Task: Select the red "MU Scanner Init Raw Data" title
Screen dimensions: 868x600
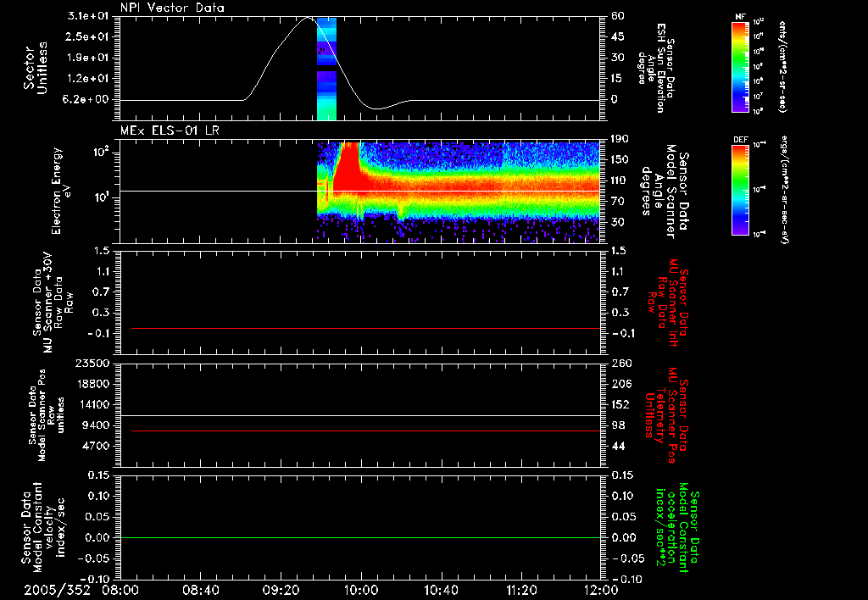Action: (x=667, y=303)
